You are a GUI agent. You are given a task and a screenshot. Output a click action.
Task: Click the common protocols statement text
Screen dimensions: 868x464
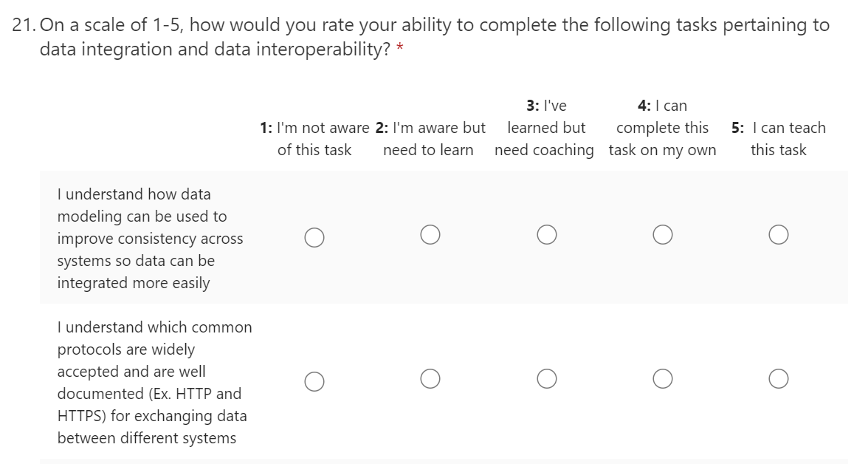tap(154, 383)
